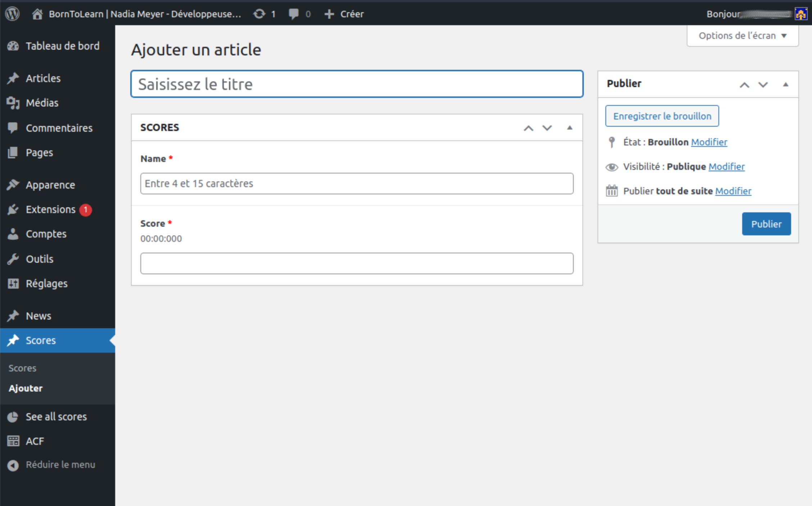Go to Médias in sidebar

click(58, 103)
